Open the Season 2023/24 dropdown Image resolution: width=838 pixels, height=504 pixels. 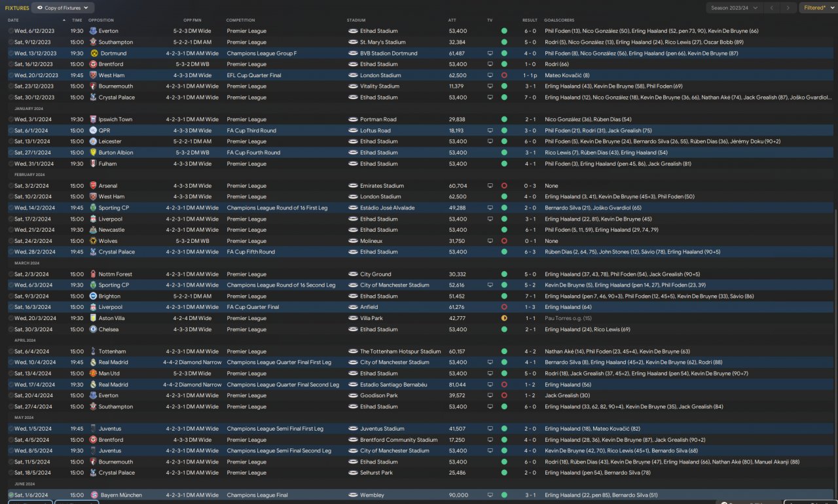[735, 8]
